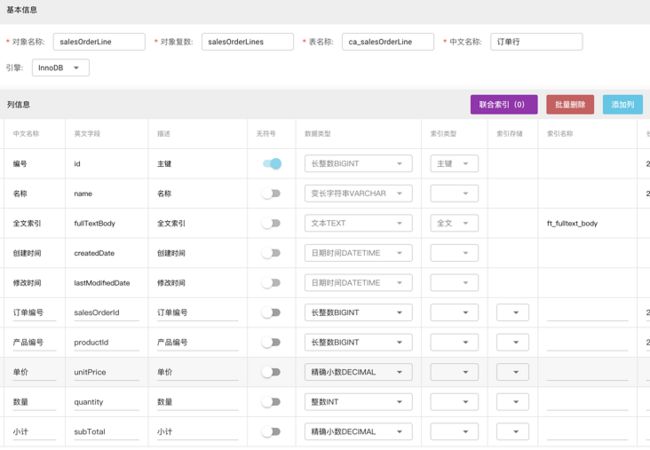The width and height of the screenshot is (650, 450).
Task: Edit Chinese name field 订单编号
Action: point(34,313)
